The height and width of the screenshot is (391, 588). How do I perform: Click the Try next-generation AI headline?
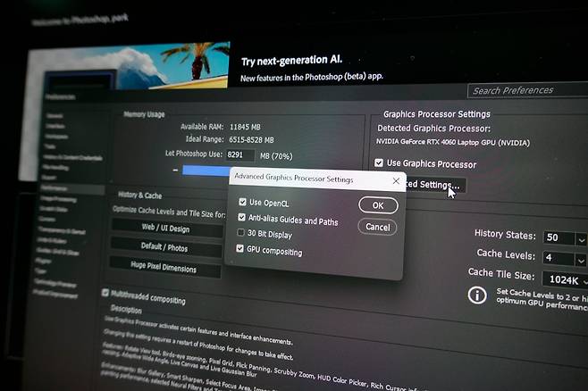(291, 61)
